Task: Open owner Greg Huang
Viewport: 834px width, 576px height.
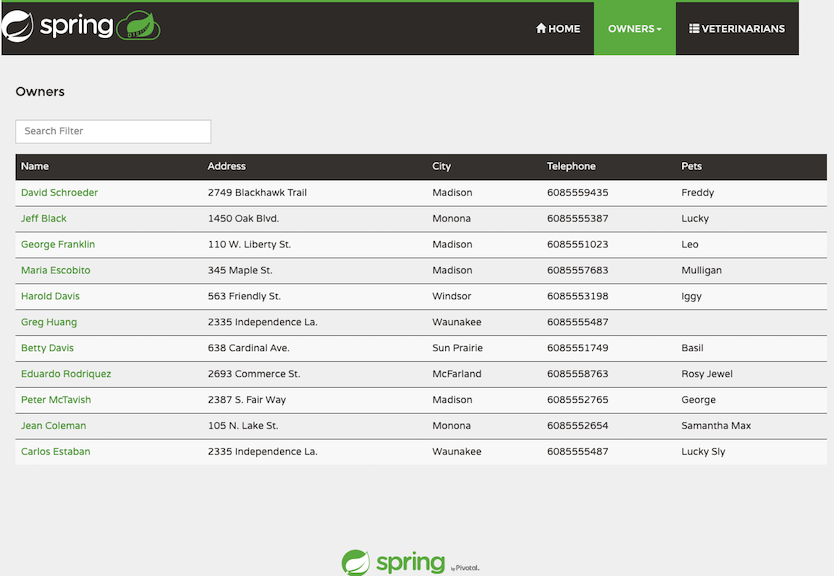Action: pyautogui.click(x=49, y=322)
